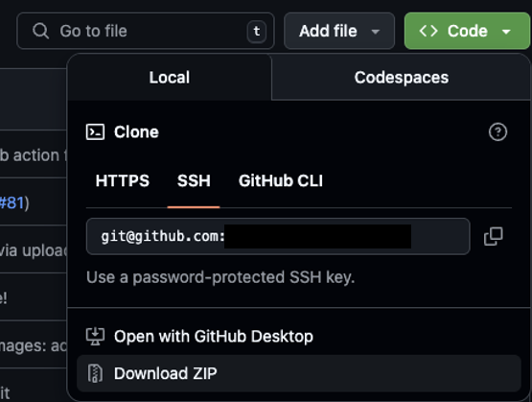
Task: Switch to the Codespaces tab
Action: (x=402, y=77)
